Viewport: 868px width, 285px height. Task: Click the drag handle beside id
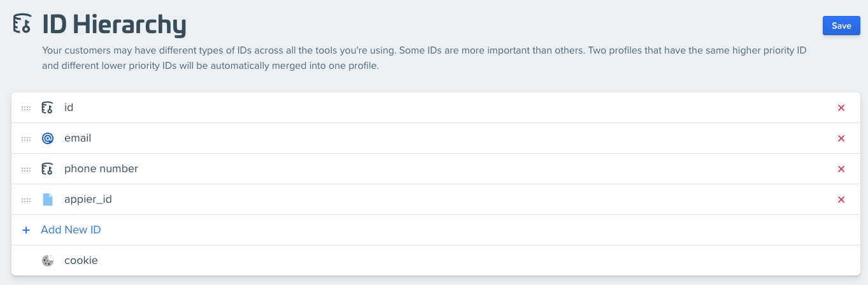click(x=26, y=108)
